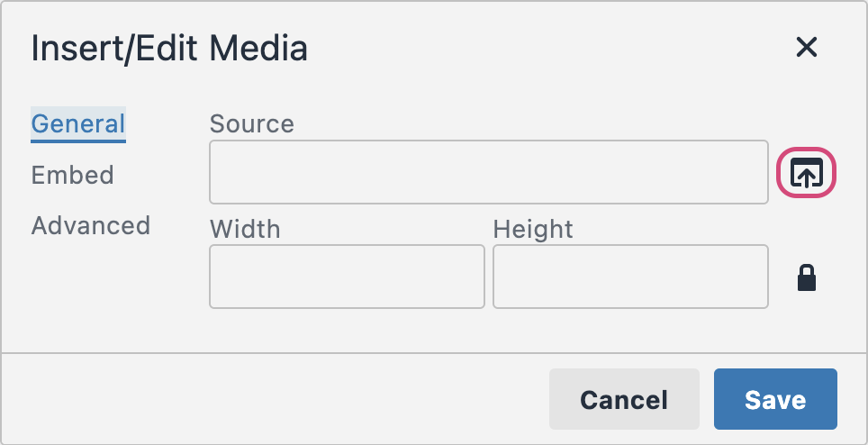Screen dimensions: 868x445
Task: Click the Height field label
Action: (533, 229)
